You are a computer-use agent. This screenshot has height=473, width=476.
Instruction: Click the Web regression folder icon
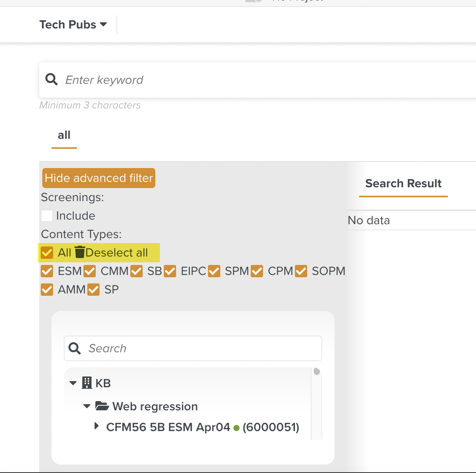coord(102,406)
